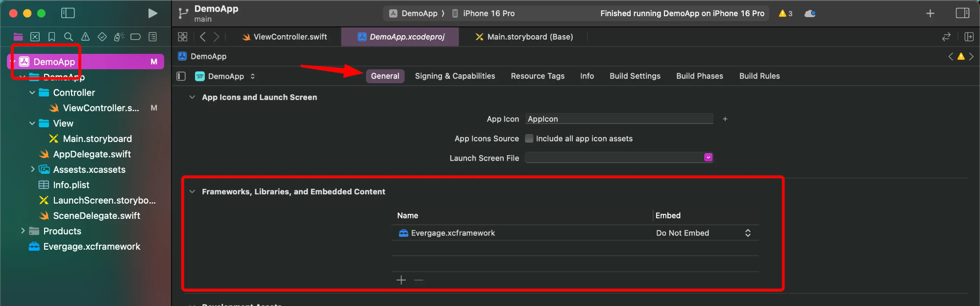Run the app with the play button
The width and height of the screenshot is (980, 306).
coord(153,13)
